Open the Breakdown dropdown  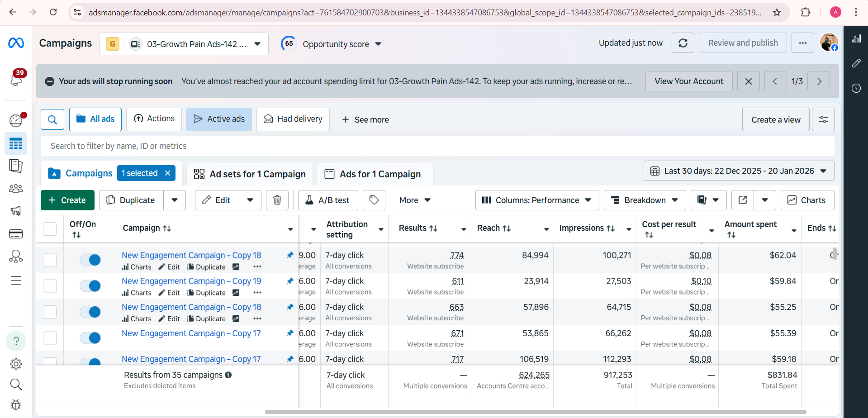tap(645, 200)
